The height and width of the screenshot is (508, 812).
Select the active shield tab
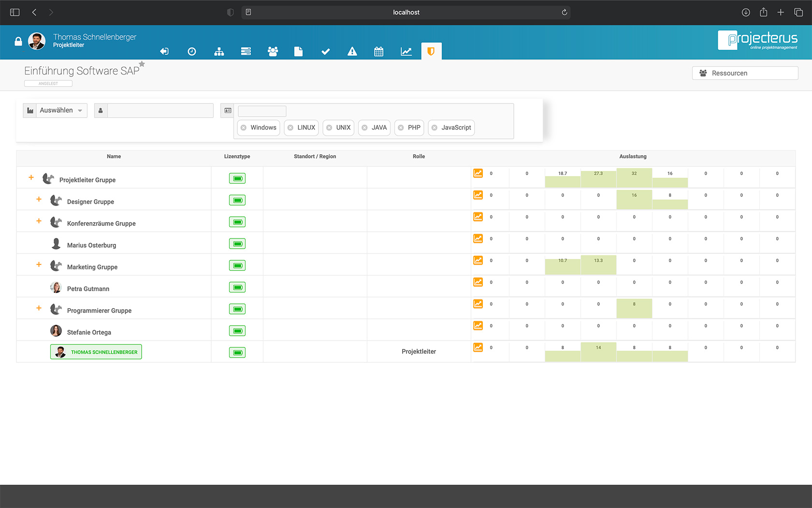[431, 51]
